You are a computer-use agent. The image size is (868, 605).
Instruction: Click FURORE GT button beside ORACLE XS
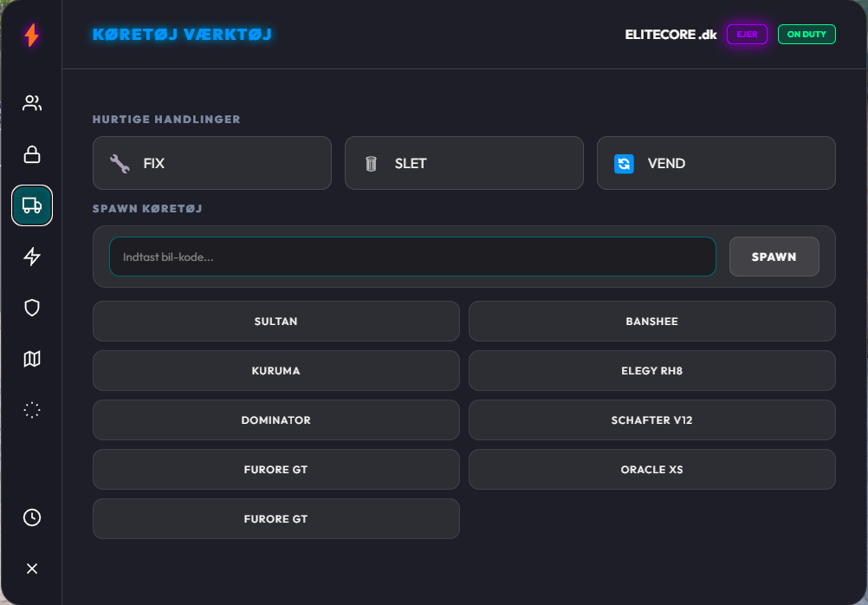click(275, 469)
